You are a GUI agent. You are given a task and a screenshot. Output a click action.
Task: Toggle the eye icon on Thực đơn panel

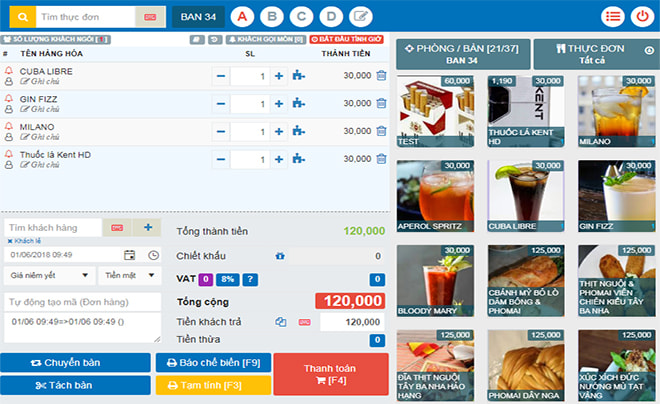point(649,49)
